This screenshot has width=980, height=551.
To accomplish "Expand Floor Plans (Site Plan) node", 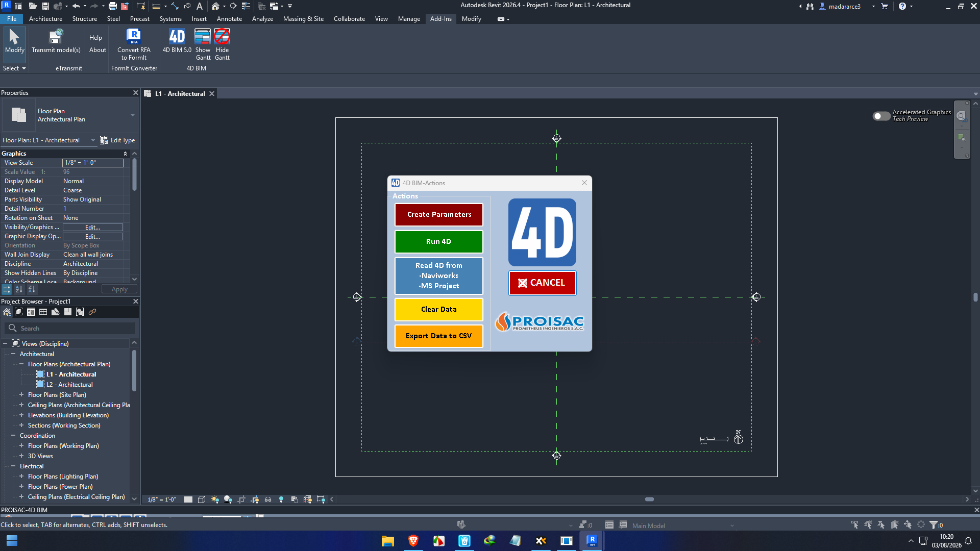I will tap(21, 395).
